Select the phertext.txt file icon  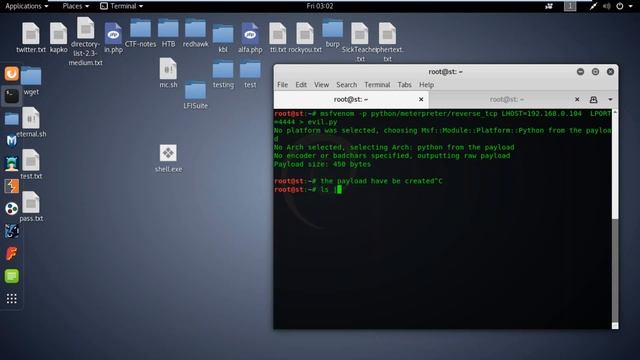pos(387,33)
